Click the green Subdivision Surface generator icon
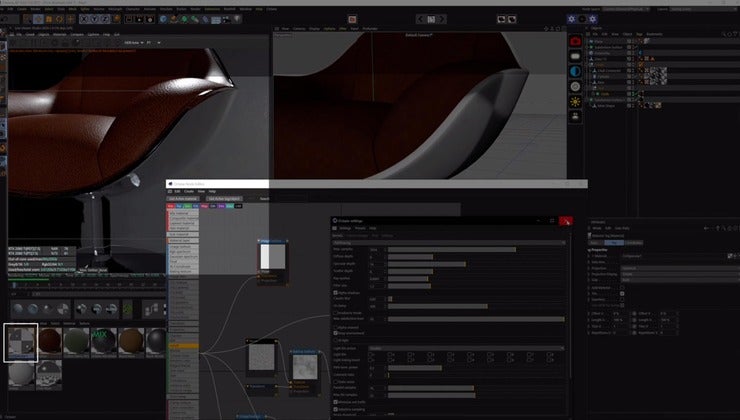Screen dimensions: 740x420 pyautogui.click(x=184, y=19)
